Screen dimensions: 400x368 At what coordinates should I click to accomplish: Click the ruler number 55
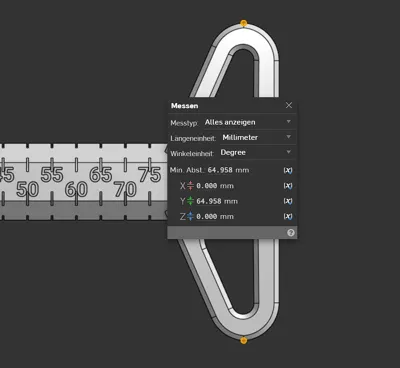(x=52, y=174)
